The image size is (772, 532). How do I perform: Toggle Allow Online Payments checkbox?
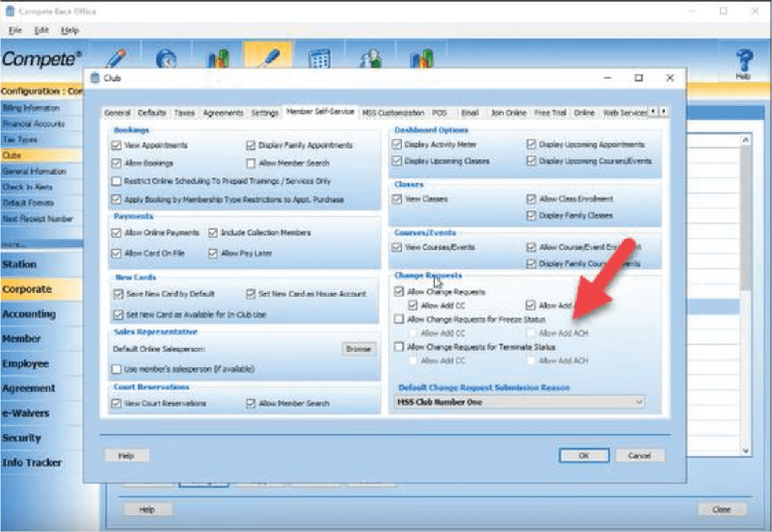pyautogui.click(x=116, y=233)
